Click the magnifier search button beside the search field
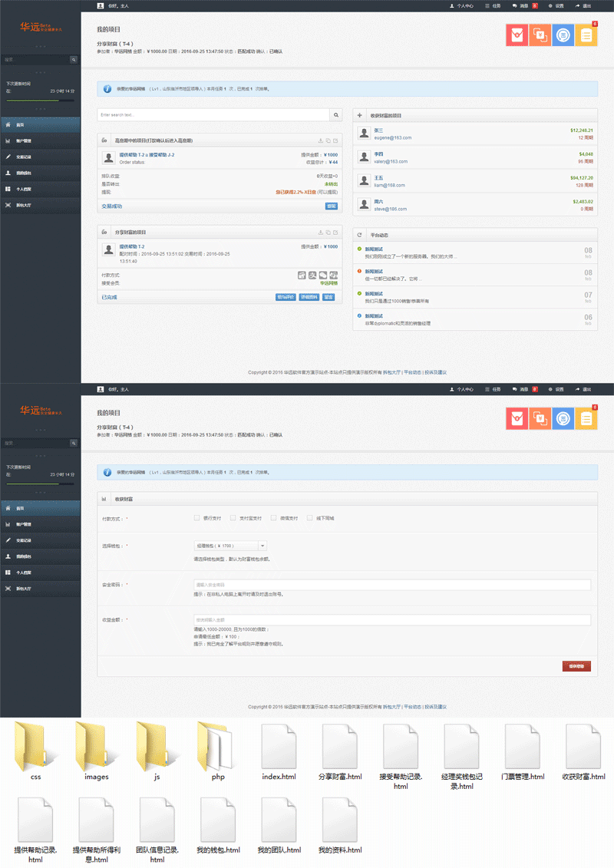This screenshot has height=868, width=614. coord(336,115)
